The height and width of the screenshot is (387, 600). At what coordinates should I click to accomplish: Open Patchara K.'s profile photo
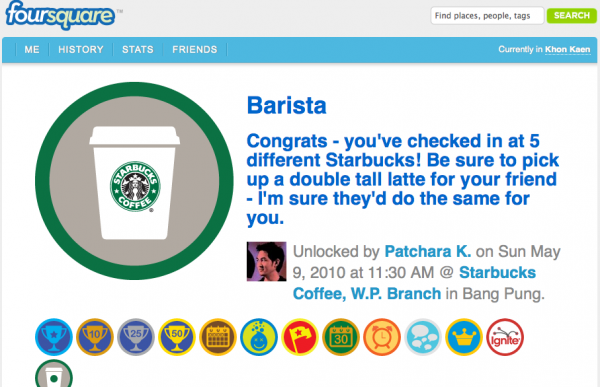coord(266,261)
